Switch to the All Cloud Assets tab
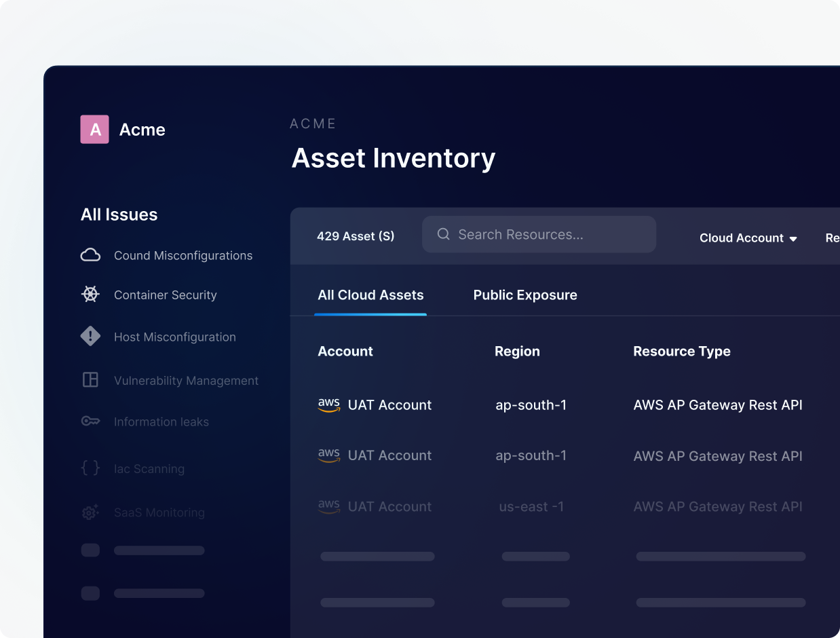Viewport: 840px width, 638px height. [x=370, y=295]
